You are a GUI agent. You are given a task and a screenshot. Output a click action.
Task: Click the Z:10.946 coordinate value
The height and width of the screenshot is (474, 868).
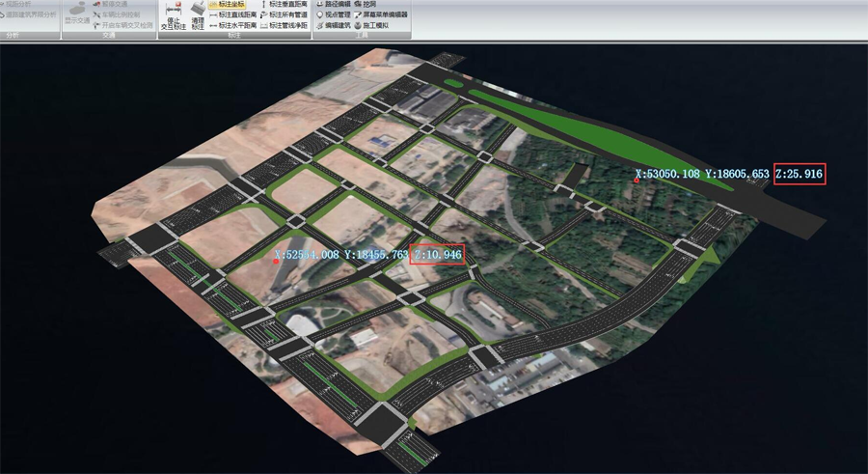[437, 255]
